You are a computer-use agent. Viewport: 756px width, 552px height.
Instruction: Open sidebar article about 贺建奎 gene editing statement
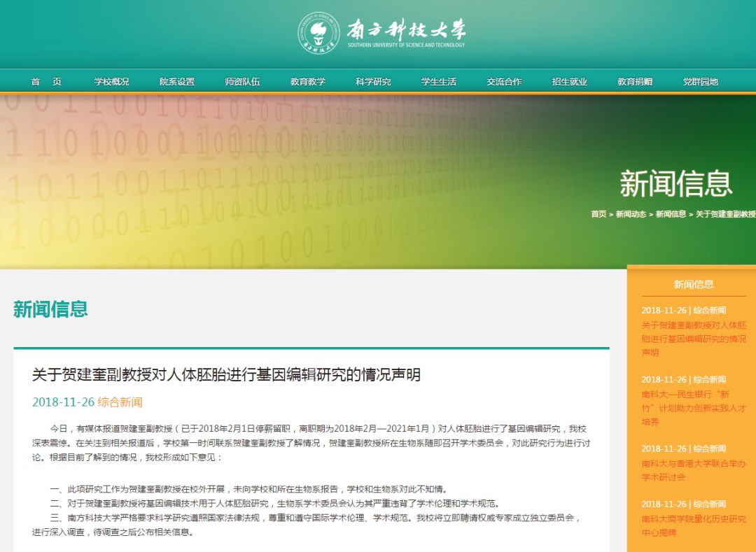(693, 339)
